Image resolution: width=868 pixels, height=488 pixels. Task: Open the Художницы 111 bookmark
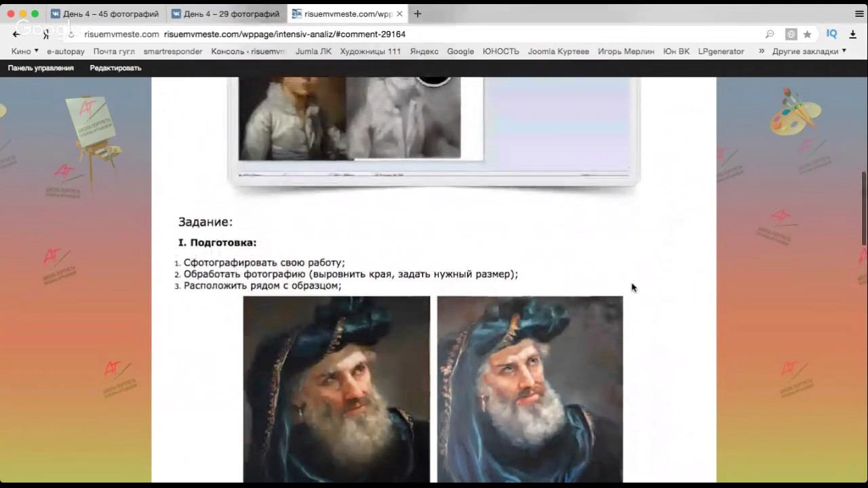pos(370,52)
